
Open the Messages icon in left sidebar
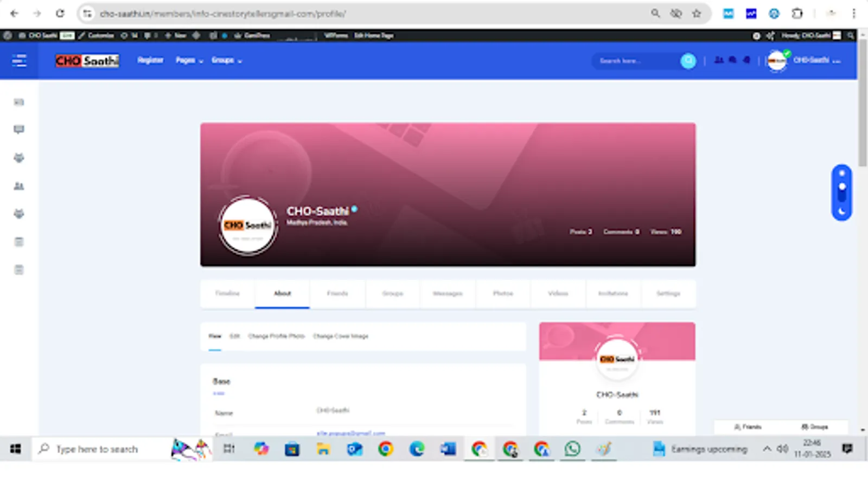[19, 130]
